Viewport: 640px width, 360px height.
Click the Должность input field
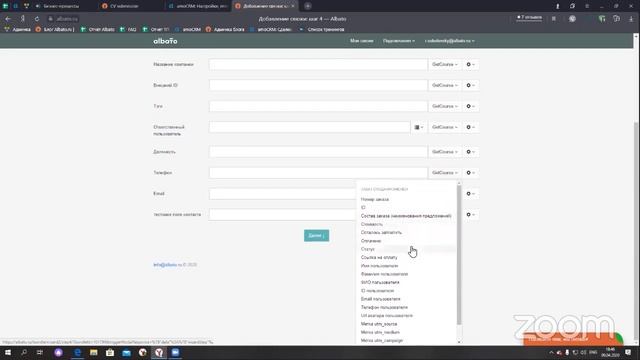[x=318, y=152]
